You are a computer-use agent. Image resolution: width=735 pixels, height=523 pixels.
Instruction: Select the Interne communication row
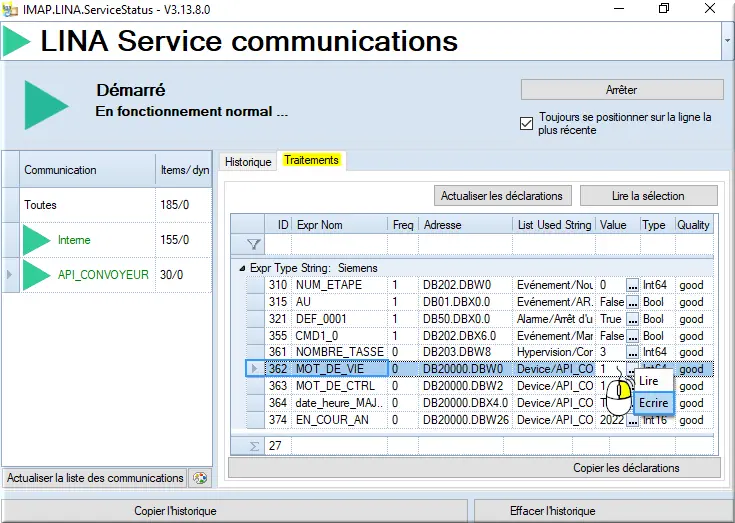coord(107,240)
